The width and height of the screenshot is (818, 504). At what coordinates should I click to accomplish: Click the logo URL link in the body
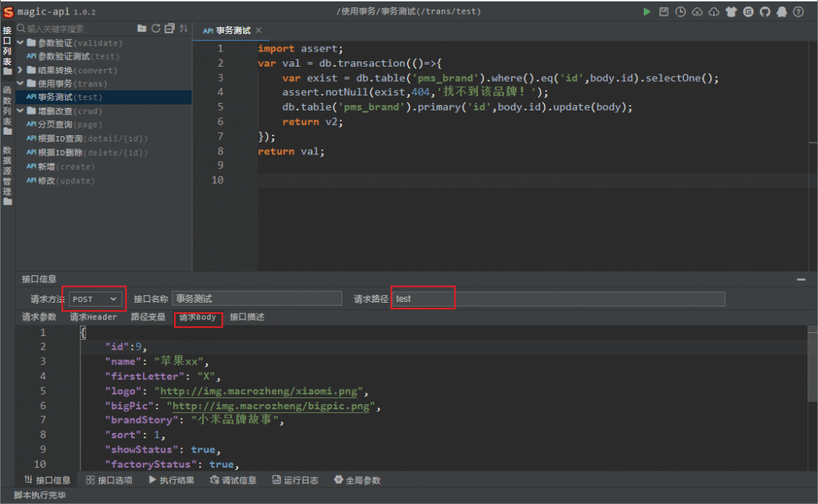coord(258,391)
